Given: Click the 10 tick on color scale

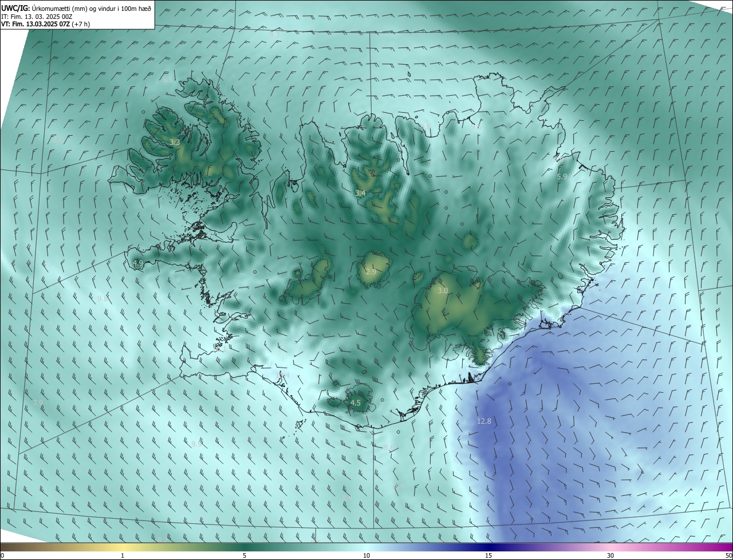Looking at the screenshot, I should pyautogui.click(x=366, y=555).
